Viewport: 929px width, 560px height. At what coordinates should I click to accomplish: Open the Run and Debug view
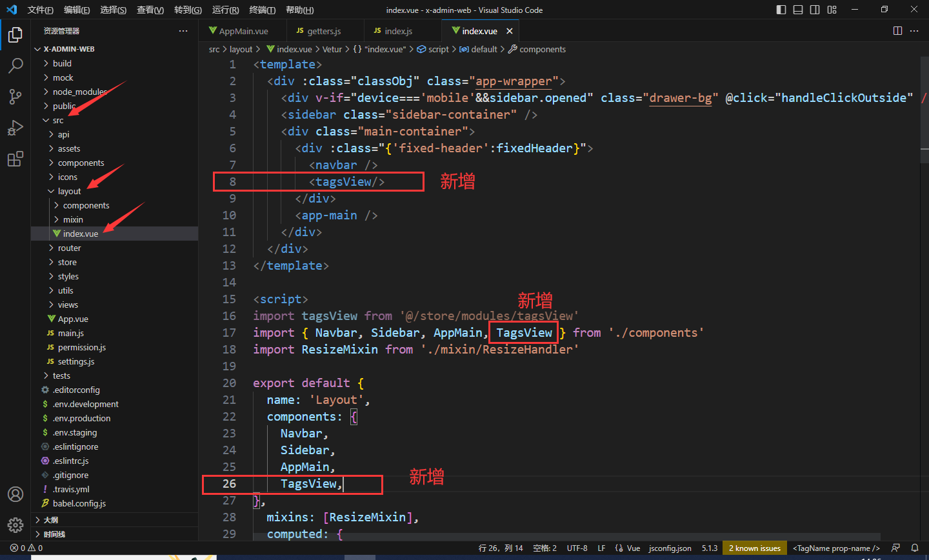(x=15, y=128)
